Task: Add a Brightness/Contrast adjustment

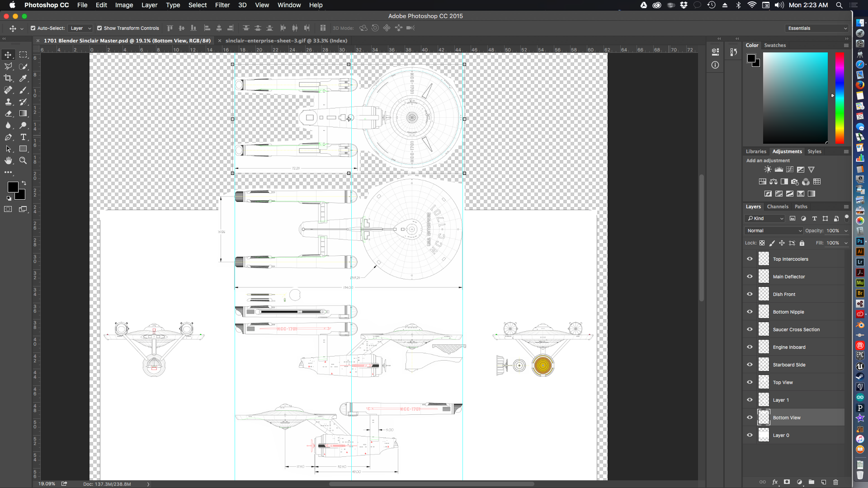Action: [x=768, y=169]
